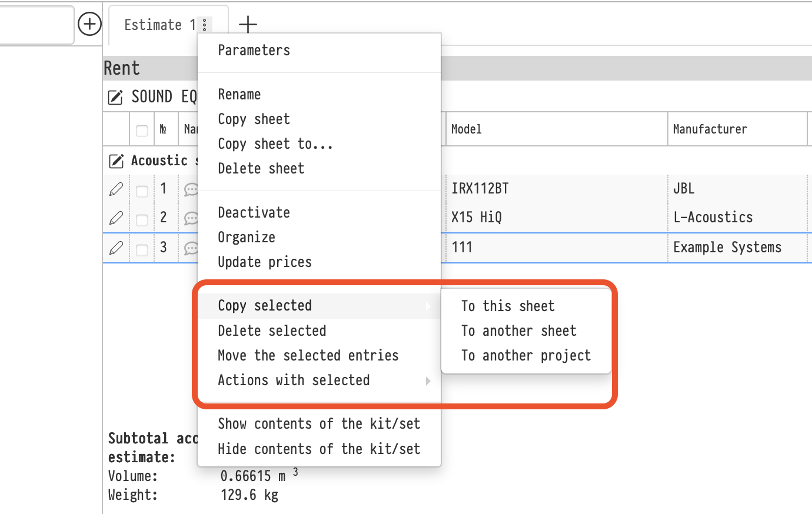Image resolution: width=812 pixels, height=514 pixels.
Task: Select Update prices from the menu
Action: tap(265, 262)
